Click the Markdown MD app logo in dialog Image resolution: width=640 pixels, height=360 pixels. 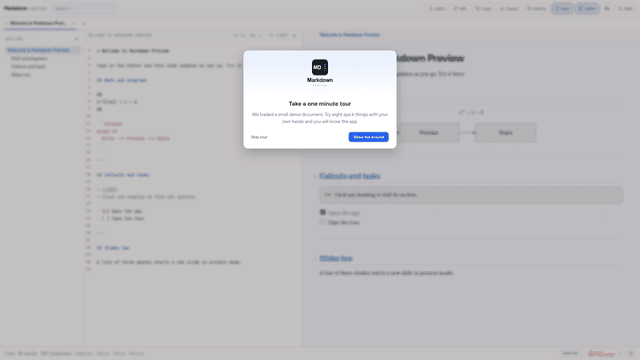click(320, 67)
